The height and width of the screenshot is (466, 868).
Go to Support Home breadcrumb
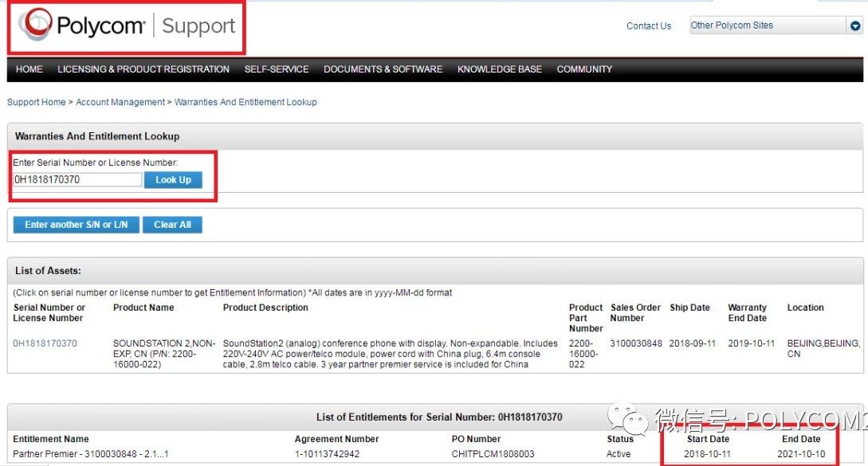36,103
